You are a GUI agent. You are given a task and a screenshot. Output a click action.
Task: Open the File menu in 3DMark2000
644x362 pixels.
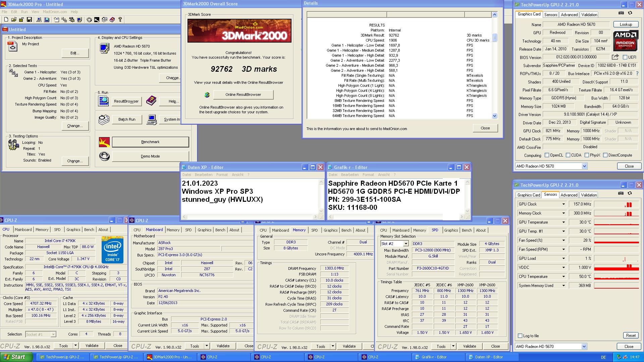point(4,12)
